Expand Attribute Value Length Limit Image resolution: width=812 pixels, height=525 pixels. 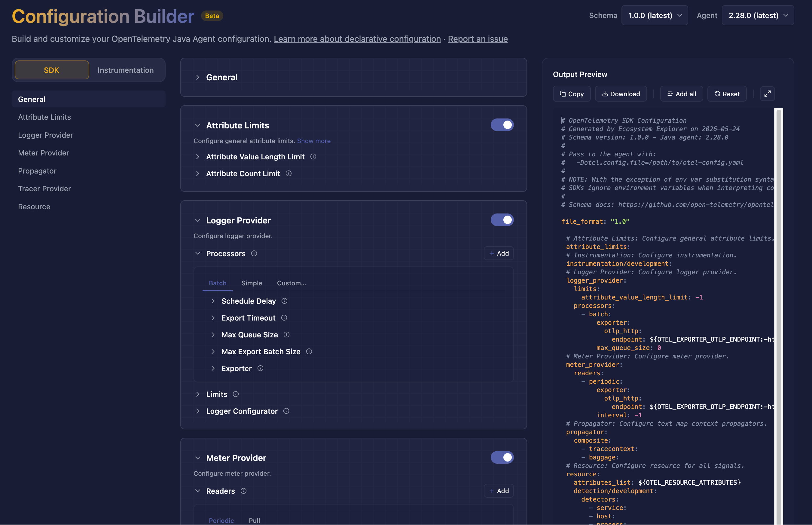[x=198, y=156]
